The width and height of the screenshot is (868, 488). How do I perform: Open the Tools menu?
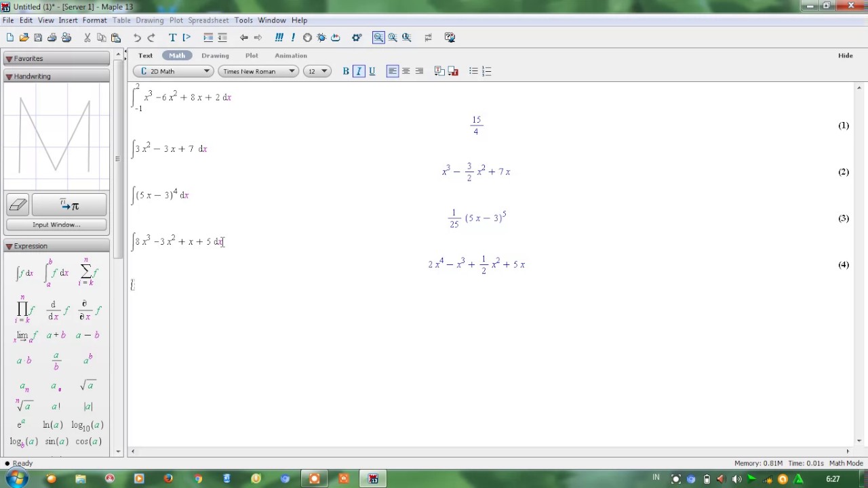(243, 20)
